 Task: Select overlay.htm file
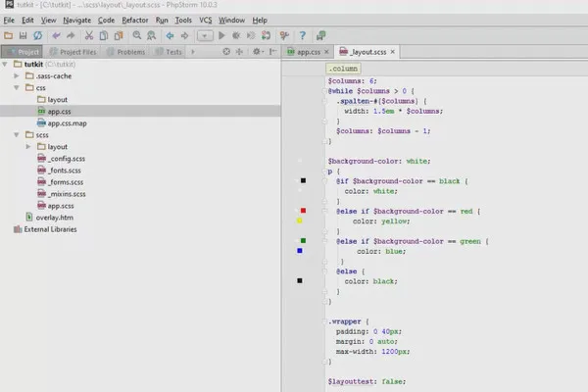(50, 218)
